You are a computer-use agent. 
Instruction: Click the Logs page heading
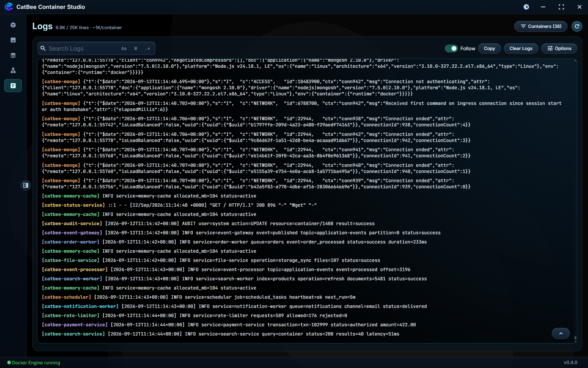point(42,26)
